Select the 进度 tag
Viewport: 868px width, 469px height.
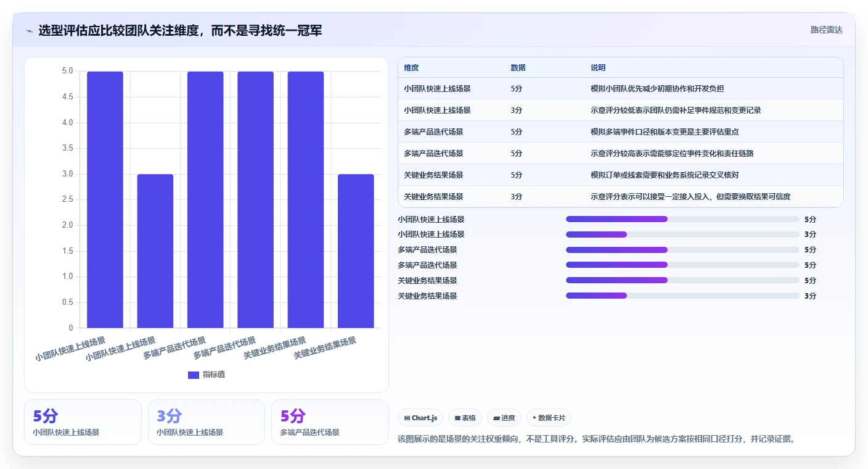point(504,418)
